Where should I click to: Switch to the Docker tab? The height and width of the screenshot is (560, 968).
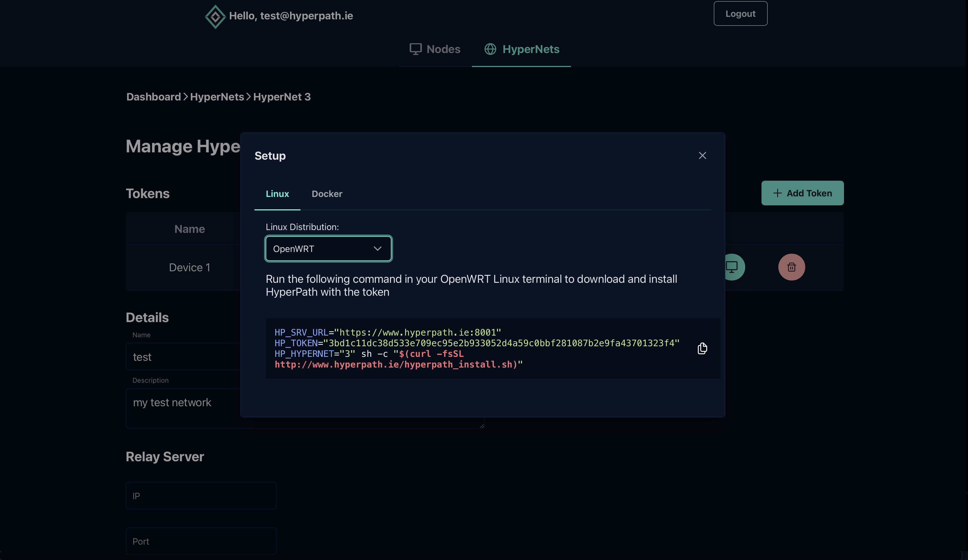(x=327, y=194)
